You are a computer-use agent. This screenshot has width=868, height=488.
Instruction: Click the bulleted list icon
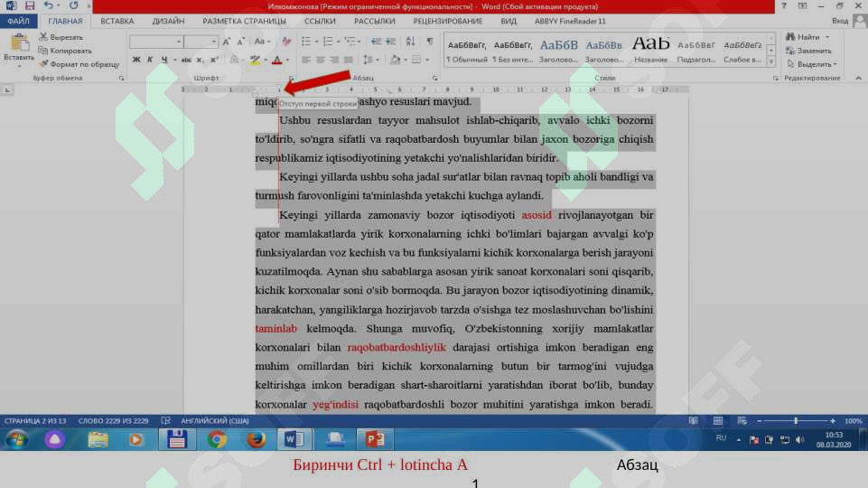tap(305, 42)
